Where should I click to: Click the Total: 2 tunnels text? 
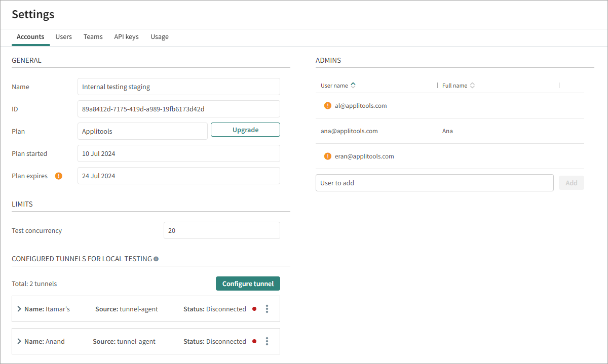tap(34, 284)
